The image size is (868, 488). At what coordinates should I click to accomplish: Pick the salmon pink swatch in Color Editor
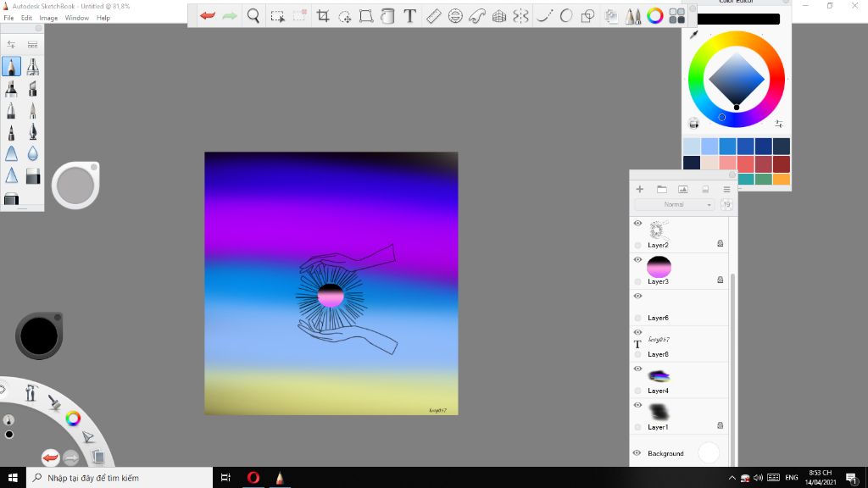(x=727, y=164)
